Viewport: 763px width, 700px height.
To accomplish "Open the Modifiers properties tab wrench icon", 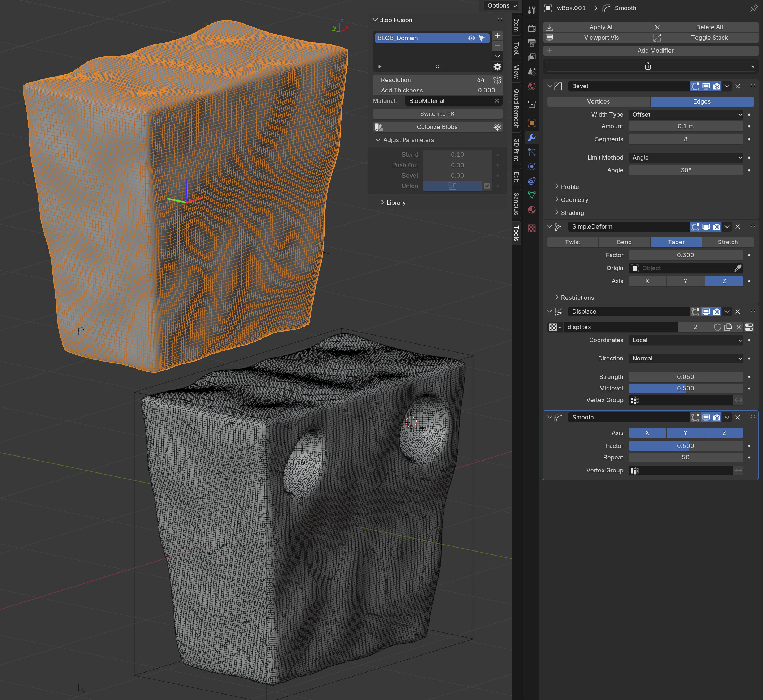I will 531,138.
